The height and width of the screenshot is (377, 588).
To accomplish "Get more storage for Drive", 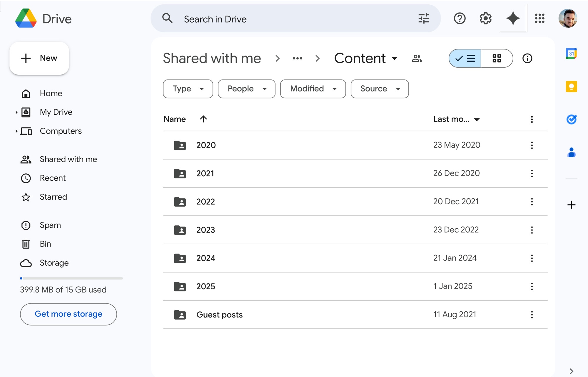I will 68,314.
